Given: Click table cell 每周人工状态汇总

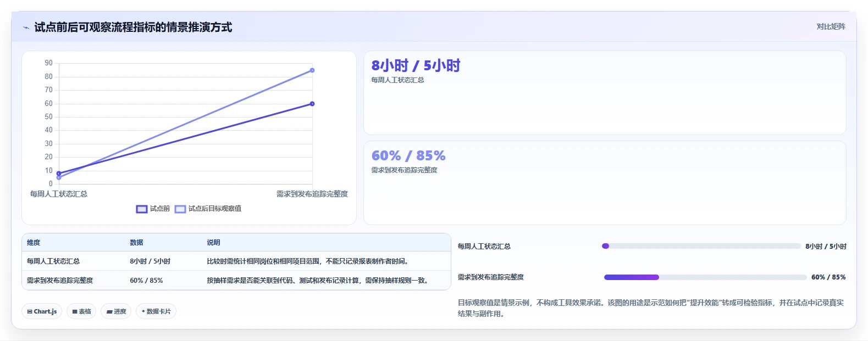Looking at the screenshot, I should point(53,261).
